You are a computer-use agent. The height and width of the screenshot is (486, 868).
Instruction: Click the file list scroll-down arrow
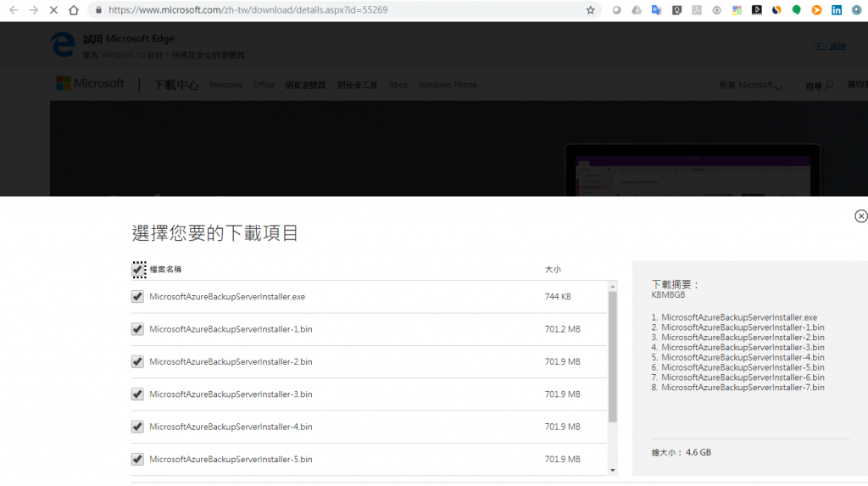tap(612, 471)
